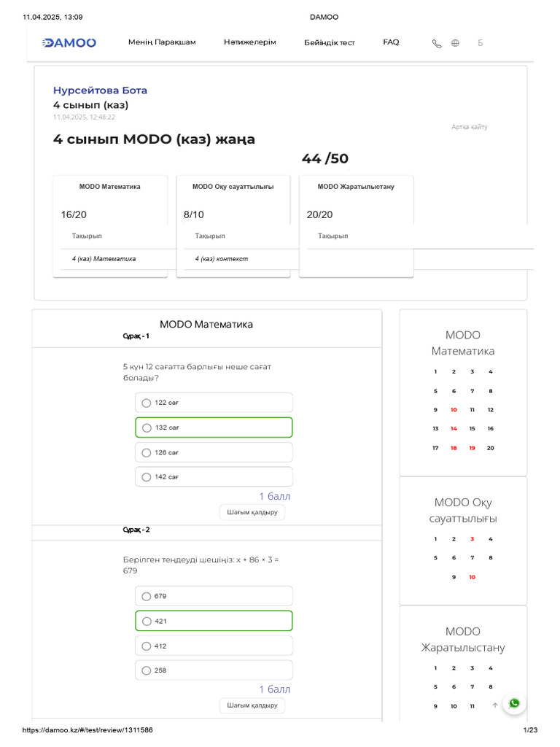Image resolution: width=560 pixels, height=747 pixels.
Task: Click Шағым қалдыру under question 2
Action: tap(252, 705)
